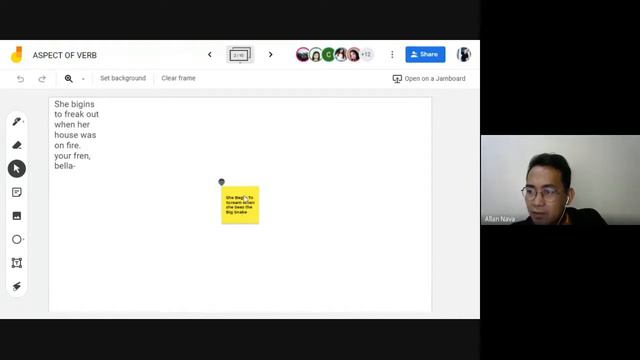The height and width of the screenshot is (360, 640).
Task: Expand the frame bar thumbnail
Action: pos(240,55)
